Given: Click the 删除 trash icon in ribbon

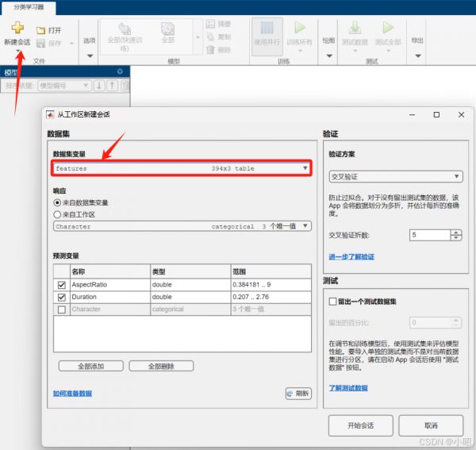Looking at the screenshot, I should pos(210,50).
